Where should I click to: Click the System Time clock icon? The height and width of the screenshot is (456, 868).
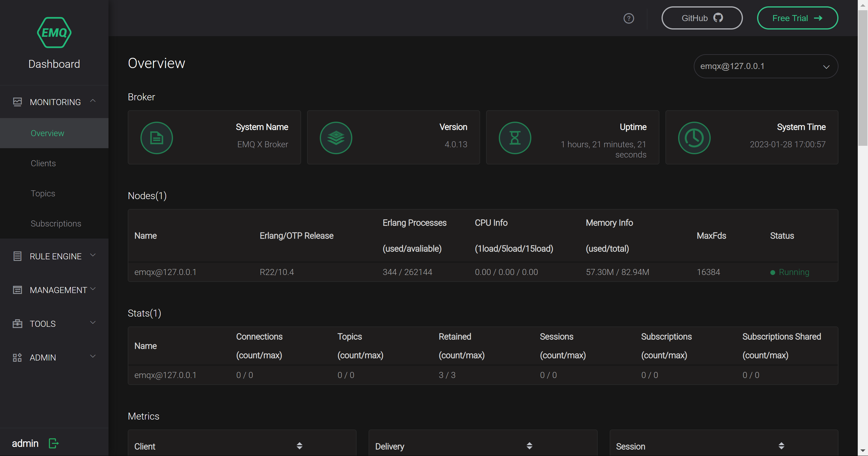(x=694, y=138)
